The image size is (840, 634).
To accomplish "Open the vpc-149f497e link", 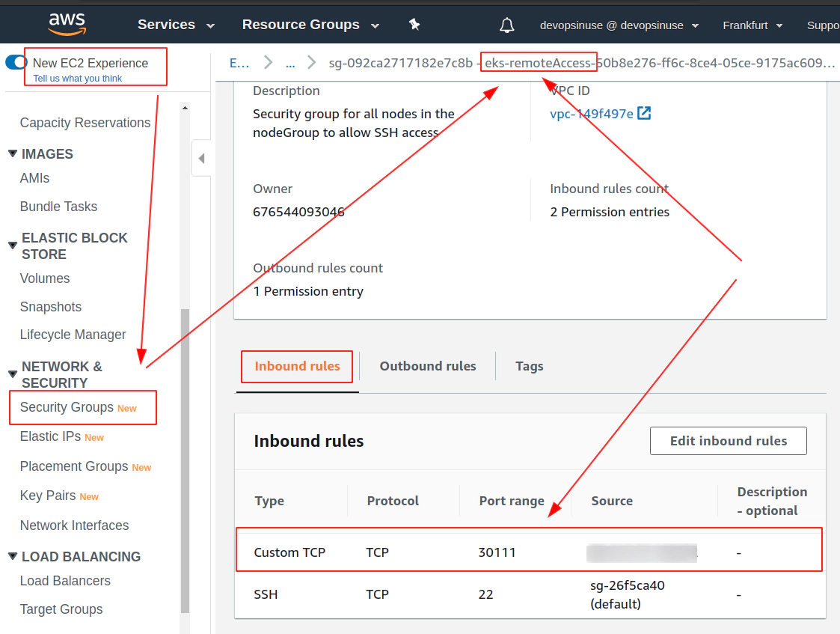I will click(x=592, y=114).
